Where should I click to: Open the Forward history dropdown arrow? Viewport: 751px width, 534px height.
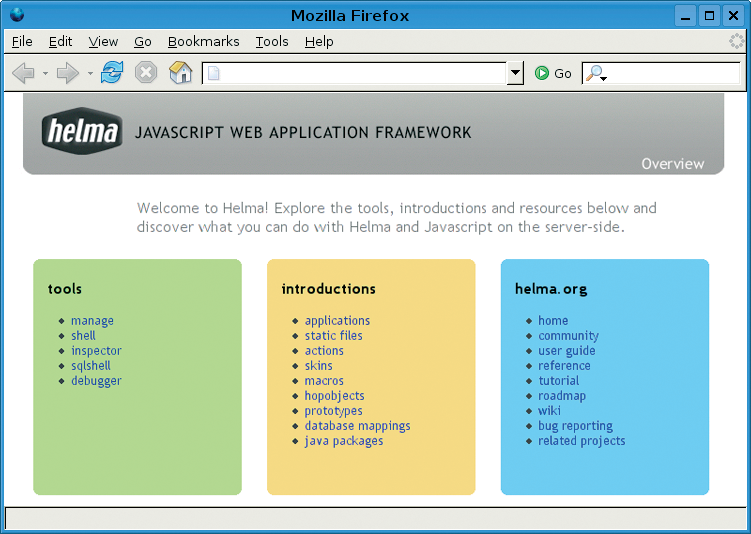90,74
